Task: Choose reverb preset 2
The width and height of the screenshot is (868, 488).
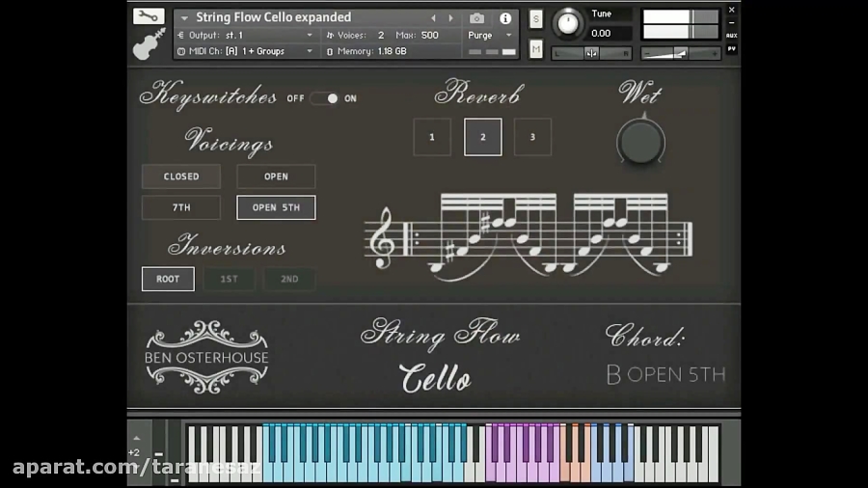Action: pyautogui.click(x=483, y=137)
